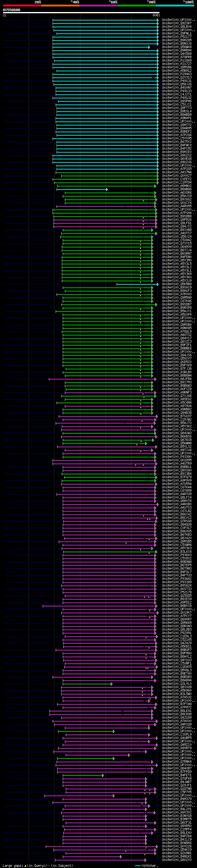Select hit label UniRef100_P93390
This screenshot has height=868, width=197.
pos(177,457)
